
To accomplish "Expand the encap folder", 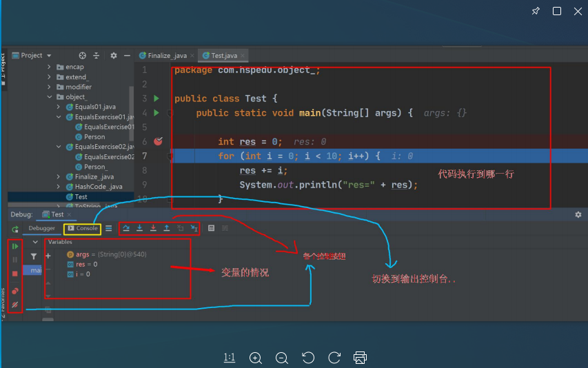I will click(49, 67).
